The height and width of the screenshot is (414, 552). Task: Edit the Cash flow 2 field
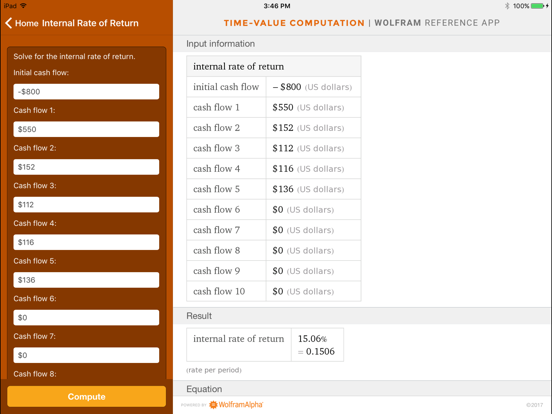point(86,167)
